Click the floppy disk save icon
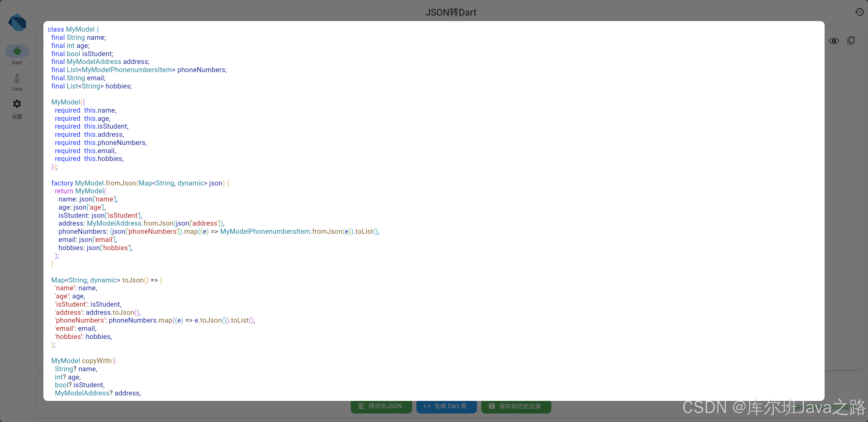This screenshot has height=422, width=868. (492, 406)
